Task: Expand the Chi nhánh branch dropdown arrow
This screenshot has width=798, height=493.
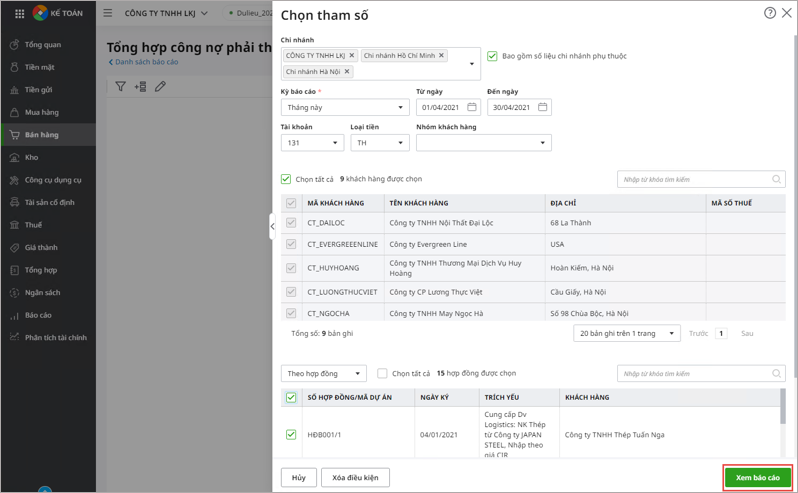Action: point(472,64)
